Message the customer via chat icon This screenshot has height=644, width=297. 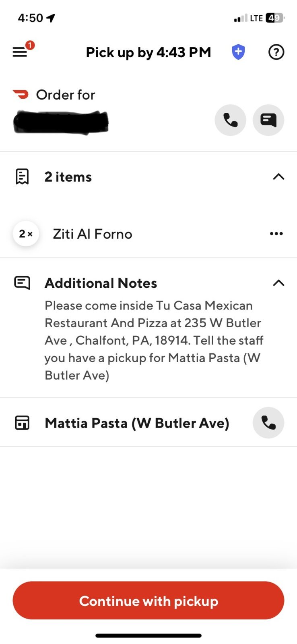coord(268,120)
